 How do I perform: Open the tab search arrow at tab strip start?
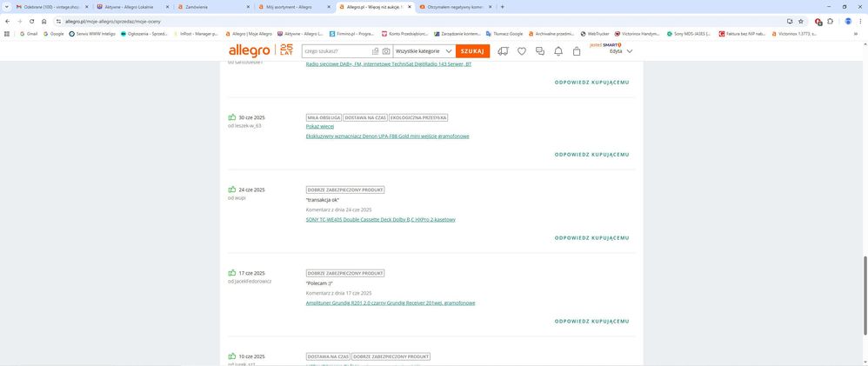[7, 7]
